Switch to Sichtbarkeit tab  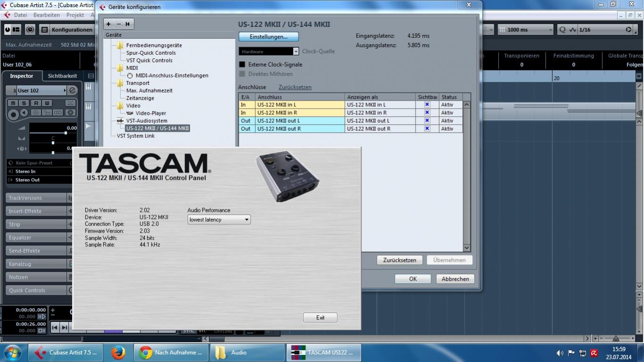62,76
